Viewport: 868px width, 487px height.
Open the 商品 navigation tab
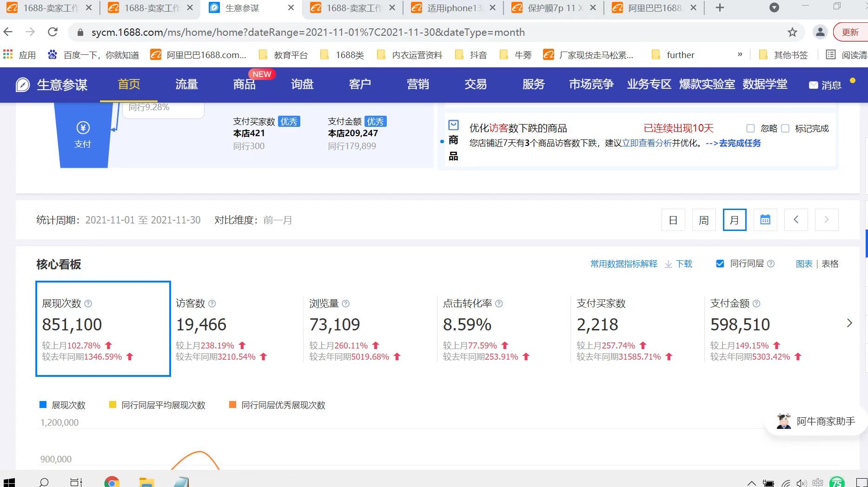point(244,84)
